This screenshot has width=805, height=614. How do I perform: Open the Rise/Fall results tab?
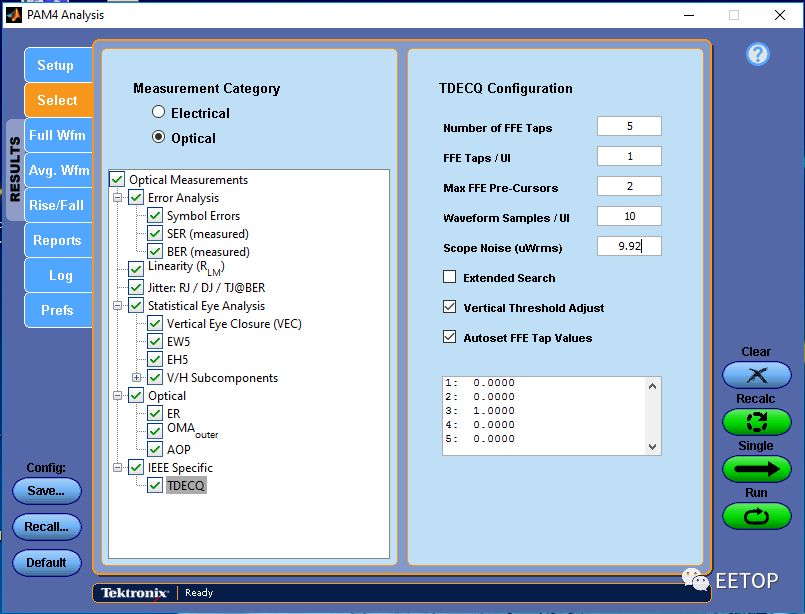pos(58,205)
